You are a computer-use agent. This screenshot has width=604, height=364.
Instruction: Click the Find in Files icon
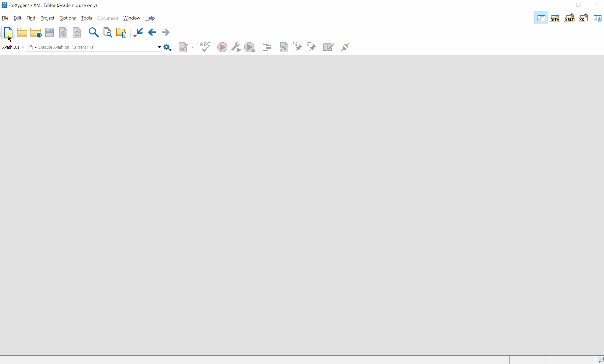coord(108,32)
